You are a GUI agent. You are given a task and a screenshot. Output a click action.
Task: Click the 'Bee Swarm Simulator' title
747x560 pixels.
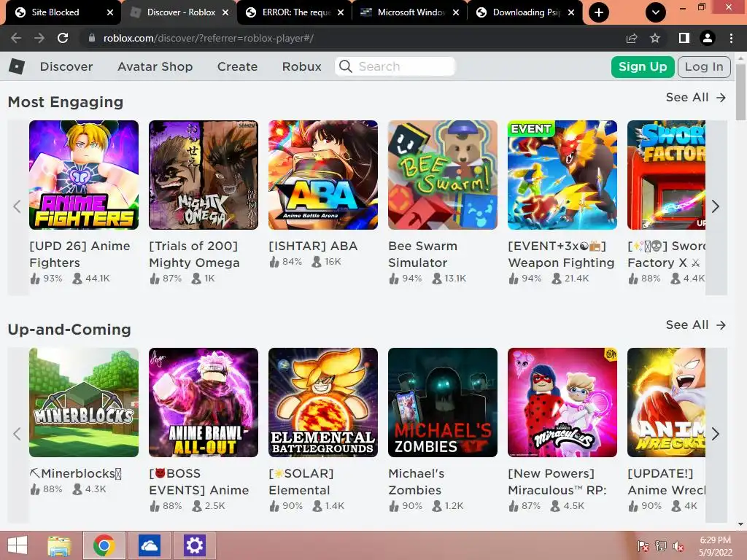click(422, 254)
